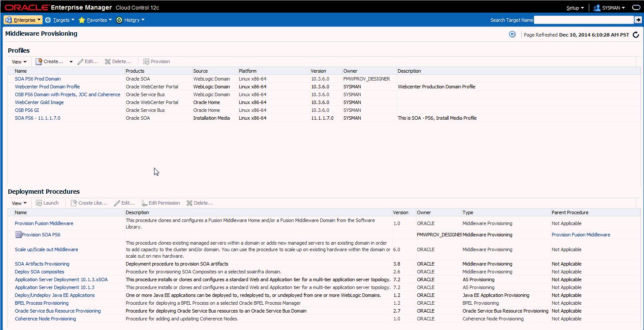Click the Java EE Application Provisioning type cell
644x330 pixels.
496,295
